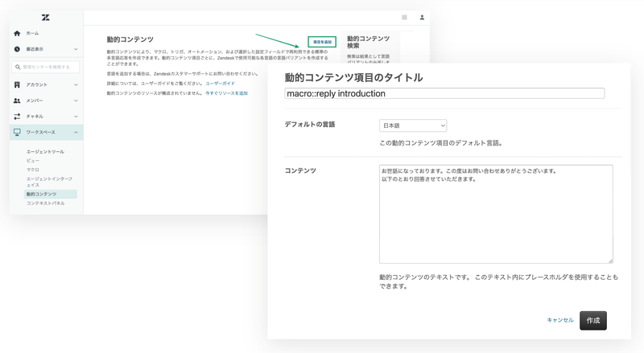Viewport: 644px width, 353px height.
Task: Open the ユーザーガイド link
Action: (x=220, y=84)
